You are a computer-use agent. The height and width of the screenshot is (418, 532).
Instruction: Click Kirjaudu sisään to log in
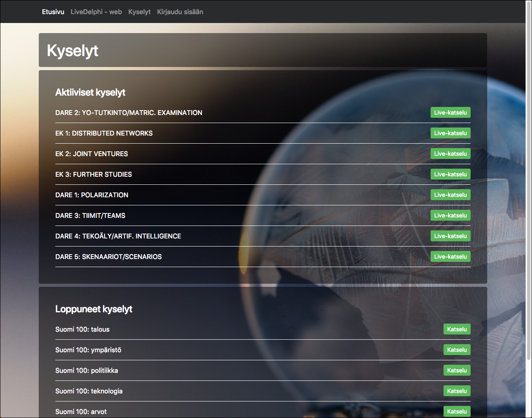pos(180,12)
